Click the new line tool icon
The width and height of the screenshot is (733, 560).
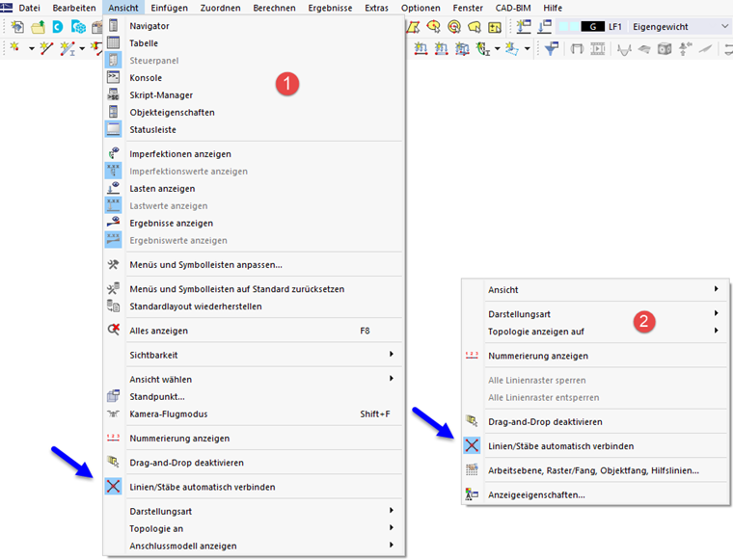pyautogui.click(x=46, y=48)
